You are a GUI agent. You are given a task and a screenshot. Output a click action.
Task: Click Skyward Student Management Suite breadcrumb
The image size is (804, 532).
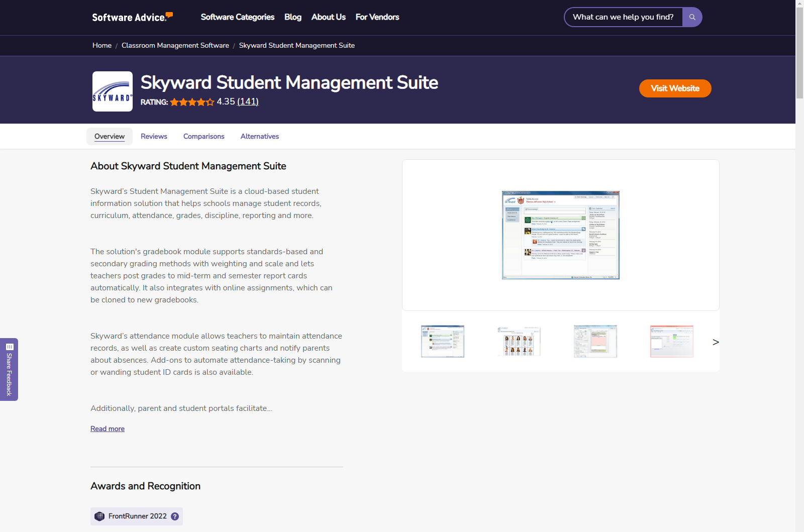(297, 46)
